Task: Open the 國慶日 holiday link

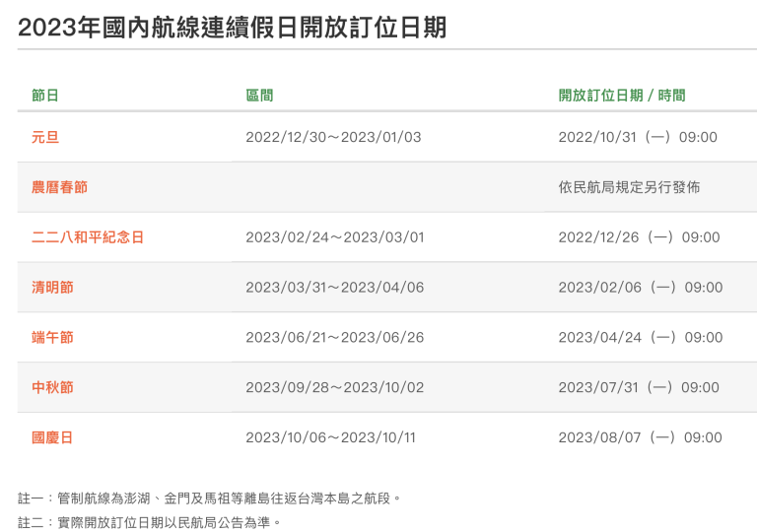Action: coord(52,437)
